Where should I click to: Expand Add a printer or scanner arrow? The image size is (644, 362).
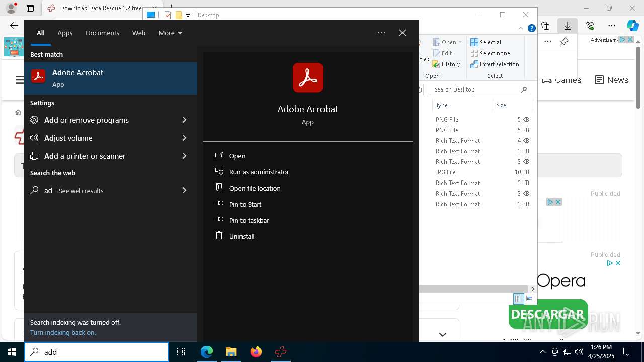(184, 156)
